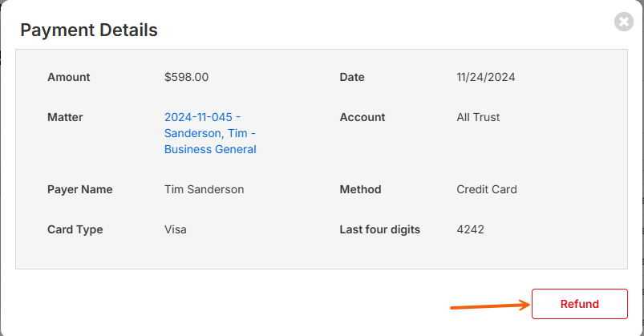The width and height of the screenshot is (644, 336).
Task: Click the Payer Name field label
Action: [80, 190]
